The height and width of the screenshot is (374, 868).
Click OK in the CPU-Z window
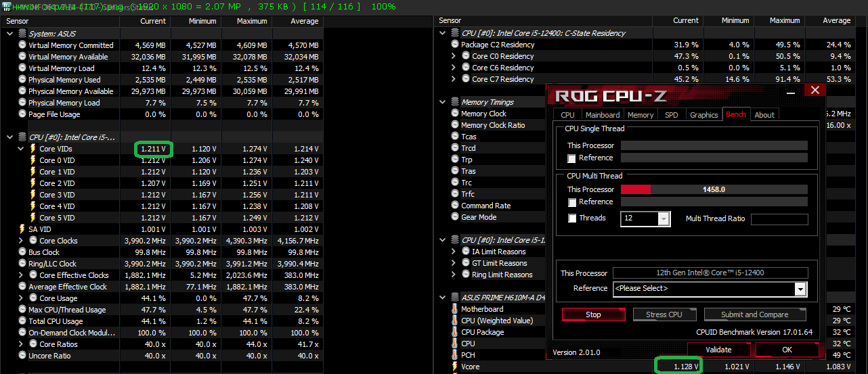click(x=787, y=350)
